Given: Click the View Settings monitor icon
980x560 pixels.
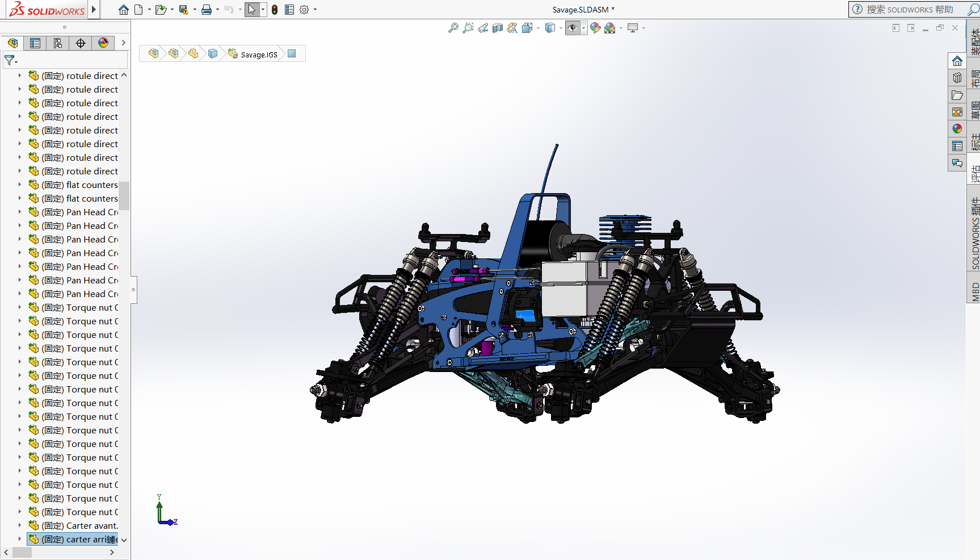Looking at the screenshot, I should 633,28.
